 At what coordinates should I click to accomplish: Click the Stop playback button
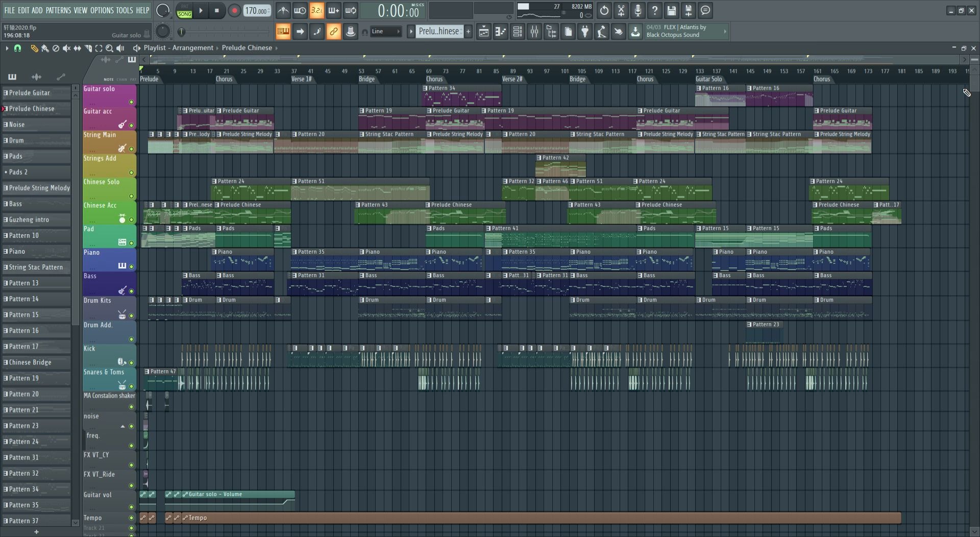tap(217, 11)
